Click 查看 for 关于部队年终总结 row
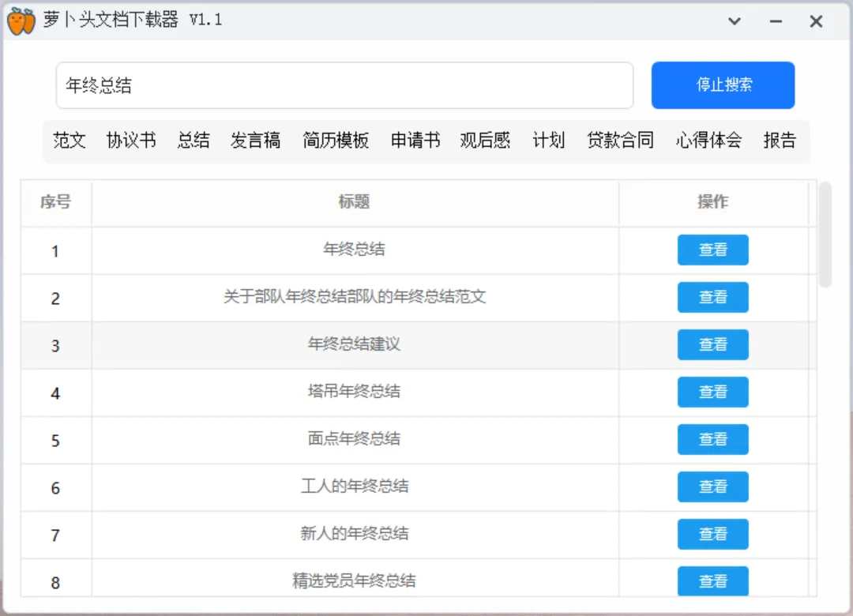Viewport: 853px width, 616px height. (x=712, y=297)
